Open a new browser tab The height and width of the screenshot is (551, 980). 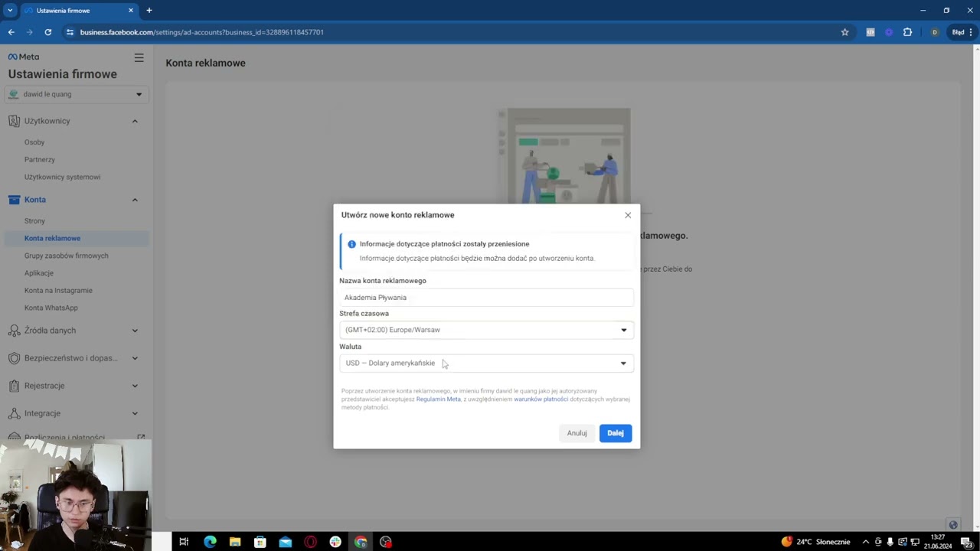click(149, 11)
